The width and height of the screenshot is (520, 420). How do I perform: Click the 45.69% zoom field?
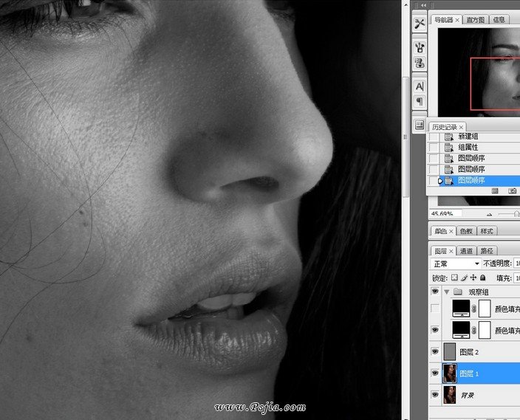coord(443,214)
